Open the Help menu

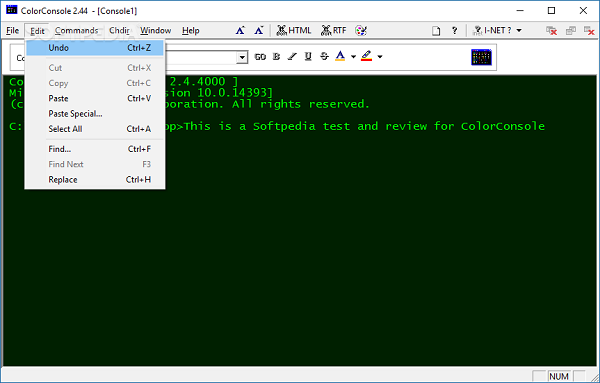coord(191,30)
